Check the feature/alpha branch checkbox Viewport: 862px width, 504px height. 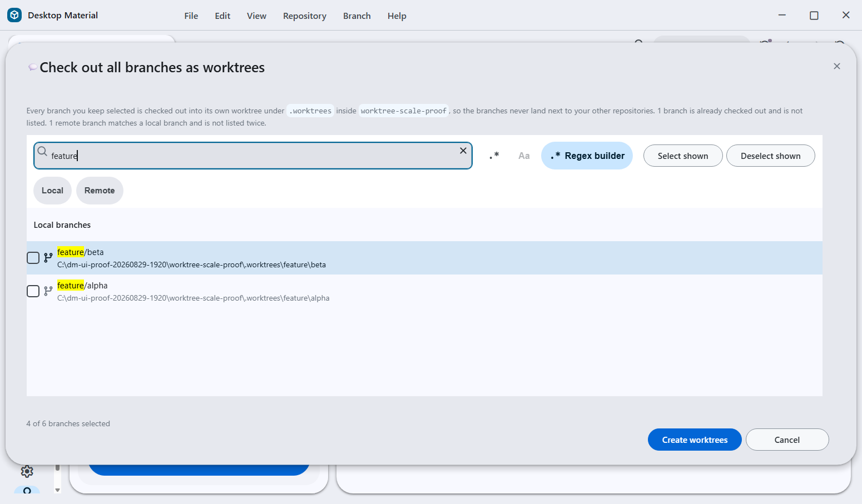33,291
